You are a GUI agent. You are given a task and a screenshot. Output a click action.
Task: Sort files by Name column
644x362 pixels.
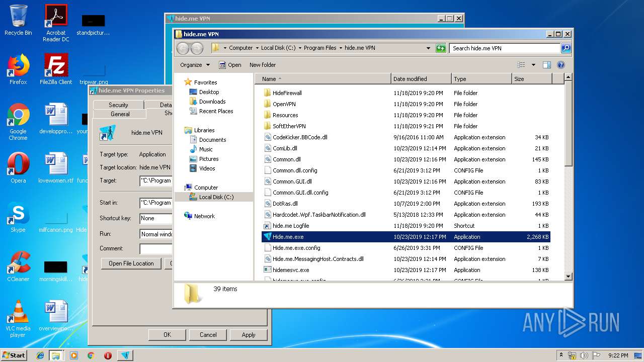pos(323,79)
